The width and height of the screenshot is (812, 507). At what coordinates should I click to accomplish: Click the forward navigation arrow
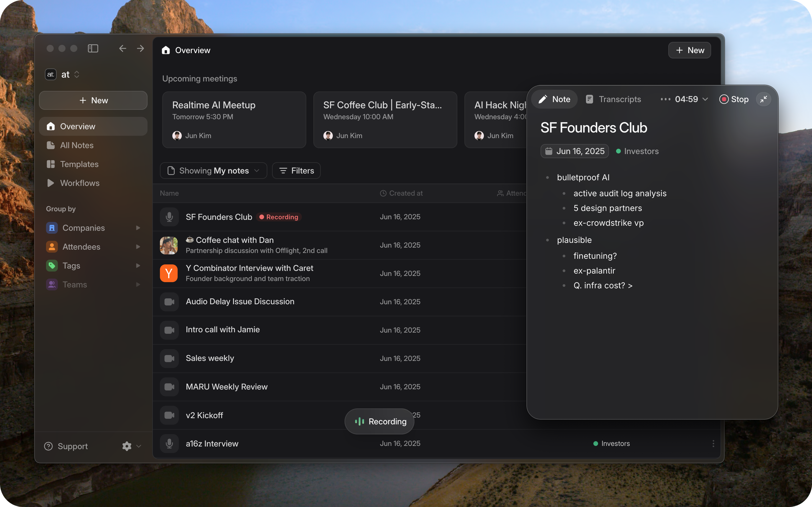click(x=140, y=49)
